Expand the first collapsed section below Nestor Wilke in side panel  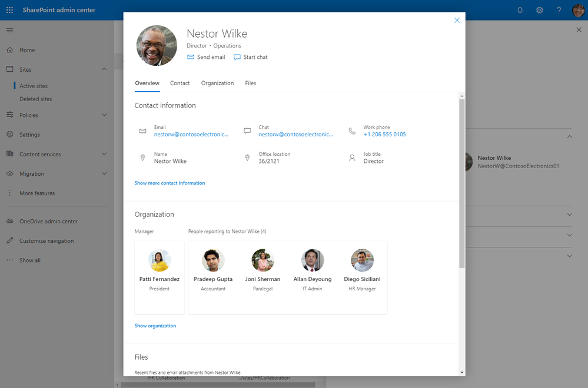(x=569, y=215)
